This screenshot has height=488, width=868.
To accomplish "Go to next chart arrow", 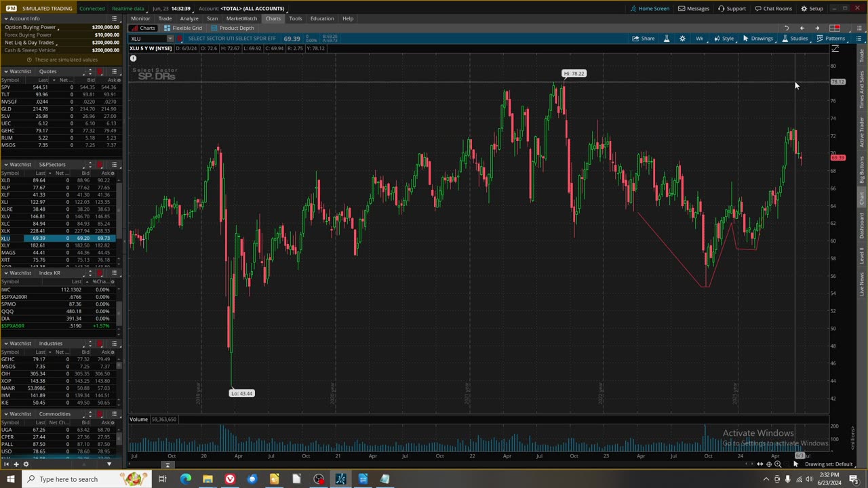I will click(x=817, y=28).
